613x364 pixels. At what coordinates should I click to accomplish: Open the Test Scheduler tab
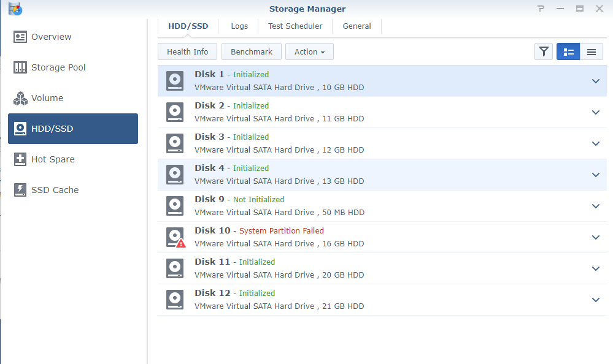295,26
